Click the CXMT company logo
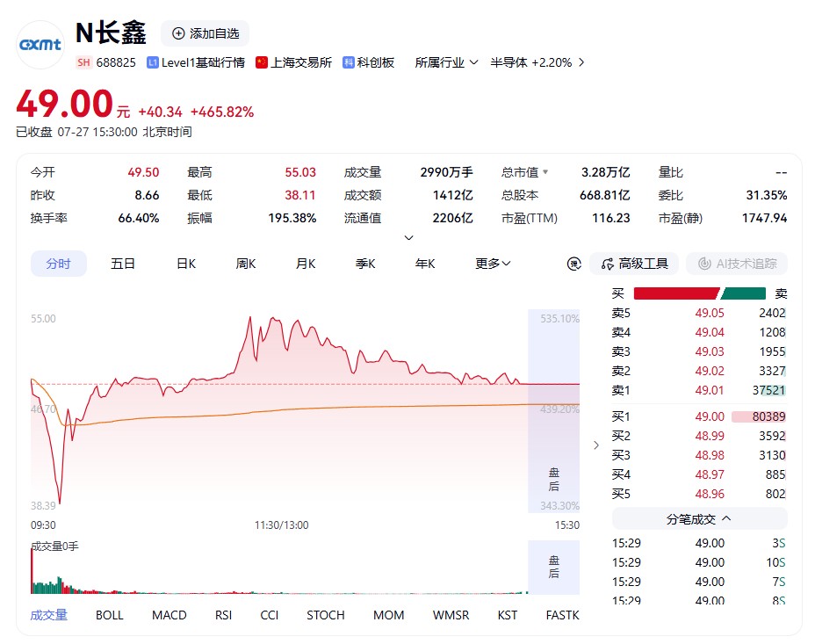The width and height of the screenshot is (815, 644). [40, 45]
